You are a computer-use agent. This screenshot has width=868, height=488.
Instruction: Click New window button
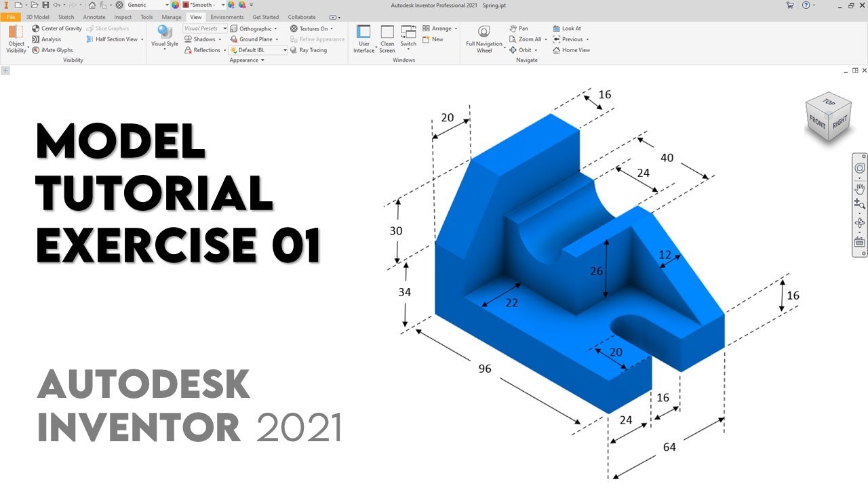(x=433, y=39)
